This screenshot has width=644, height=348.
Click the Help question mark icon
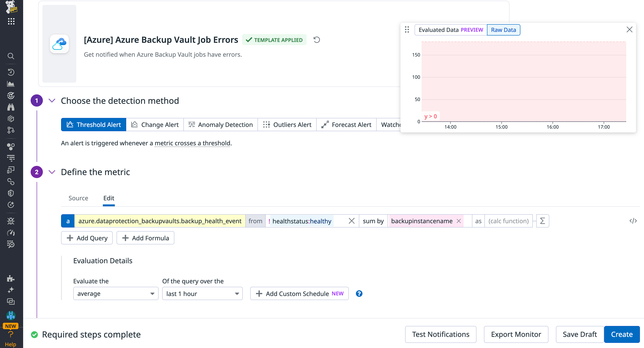point(11,334)
